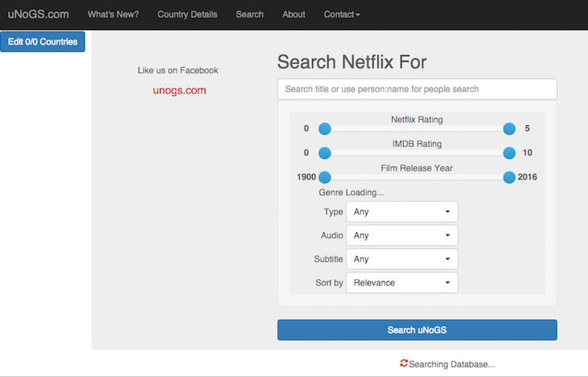The height and width of the screenshot is (377, 588).
Task: Click the uNoGS.com brand logo
Action: click(38, 14)
